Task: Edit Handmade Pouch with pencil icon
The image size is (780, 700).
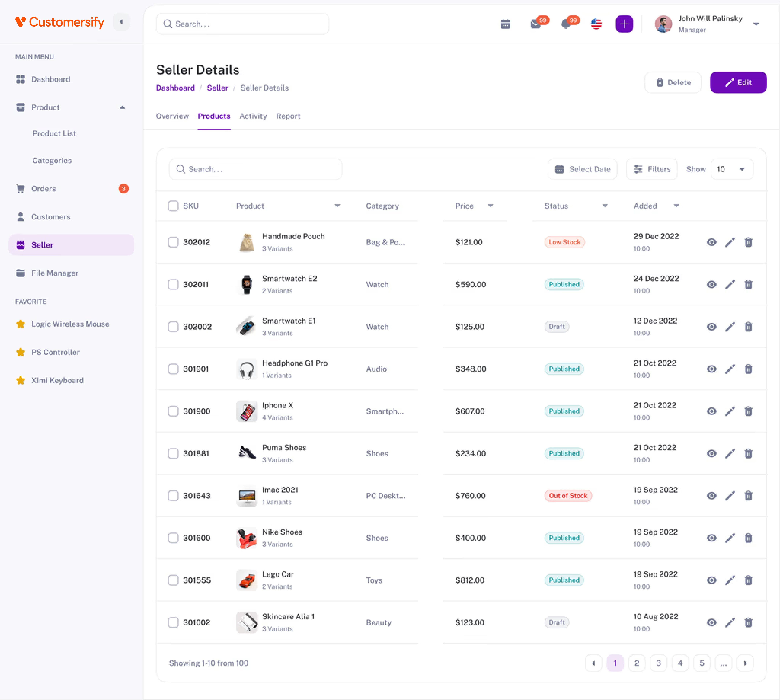Action: [x=730, y=242]
